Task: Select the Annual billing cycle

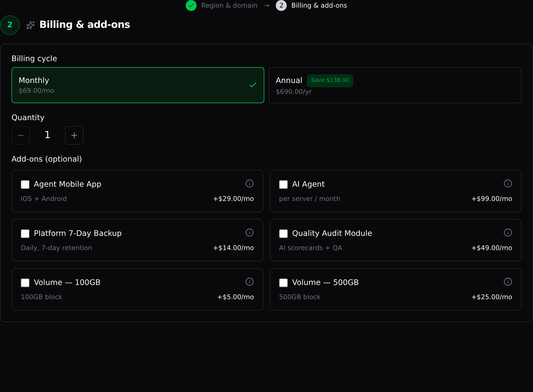Action: pyautogui.click(x=395, y=85)
